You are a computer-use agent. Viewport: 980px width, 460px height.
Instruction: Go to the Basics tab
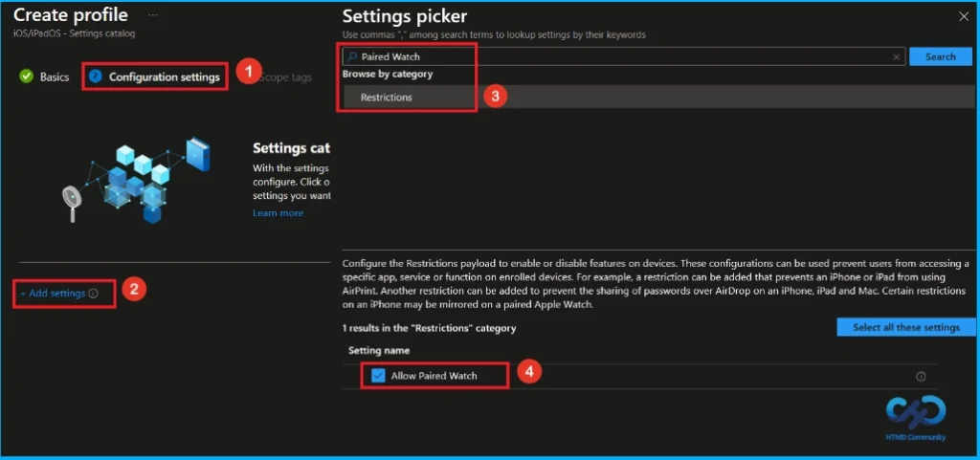(x=55, y=77)
